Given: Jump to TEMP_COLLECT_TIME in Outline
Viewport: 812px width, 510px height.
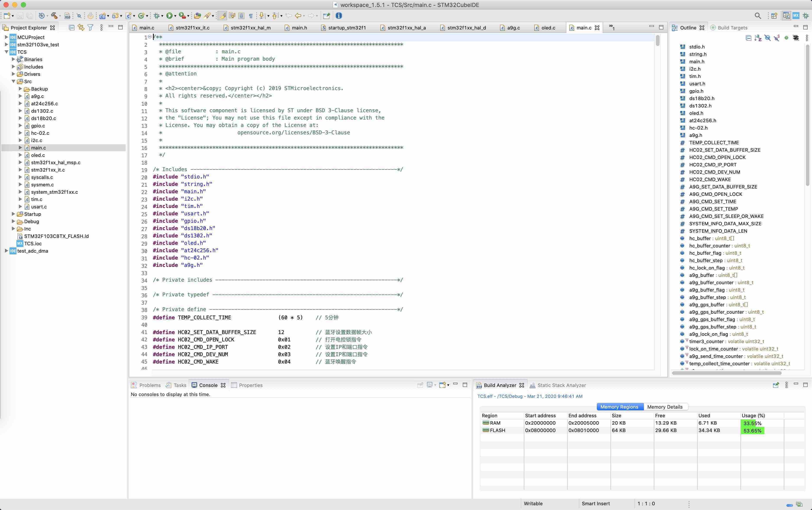Looking at the screenshot, I should 714,143.
